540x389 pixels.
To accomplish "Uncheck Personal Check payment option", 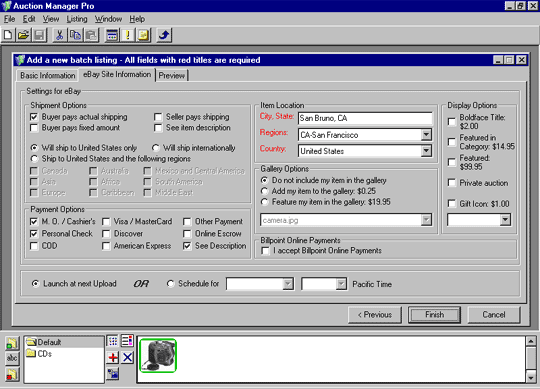I will point(34,234).
